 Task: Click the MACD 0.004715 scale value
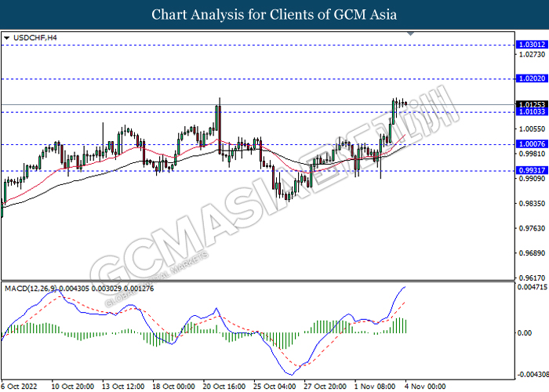coord(533,288)
